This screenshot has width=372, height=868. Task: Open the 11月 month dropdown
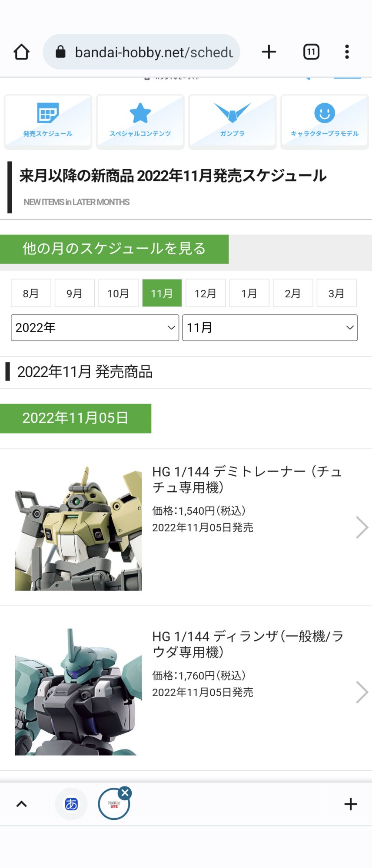270,328
